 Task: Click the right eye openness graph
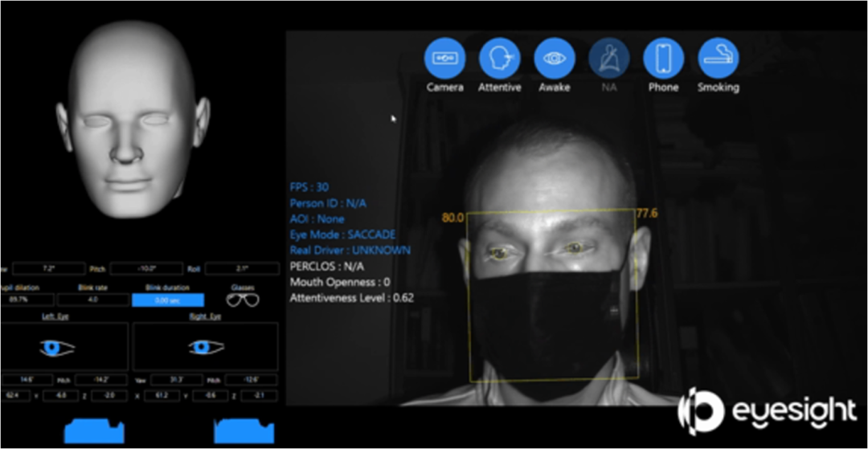[244, 431]
